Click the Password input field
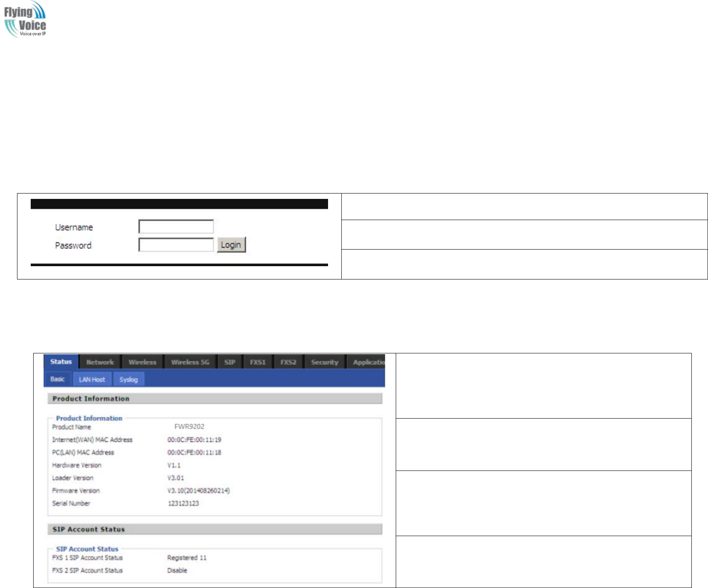 [x=176, y=245]
